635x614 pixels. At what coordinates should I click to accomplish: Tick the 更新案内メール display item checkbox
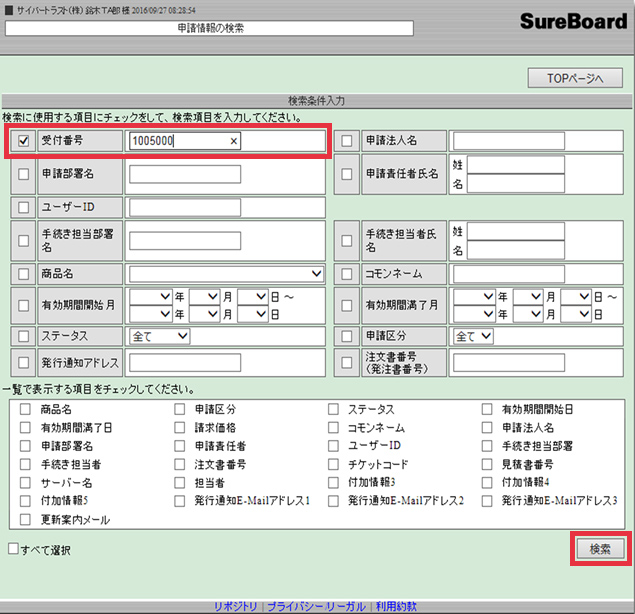26,519
